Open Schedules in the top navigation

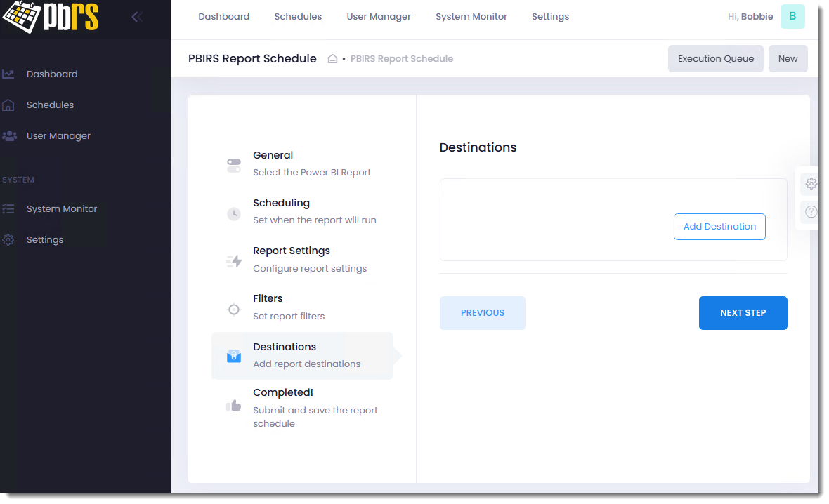(x=298, y=17)
